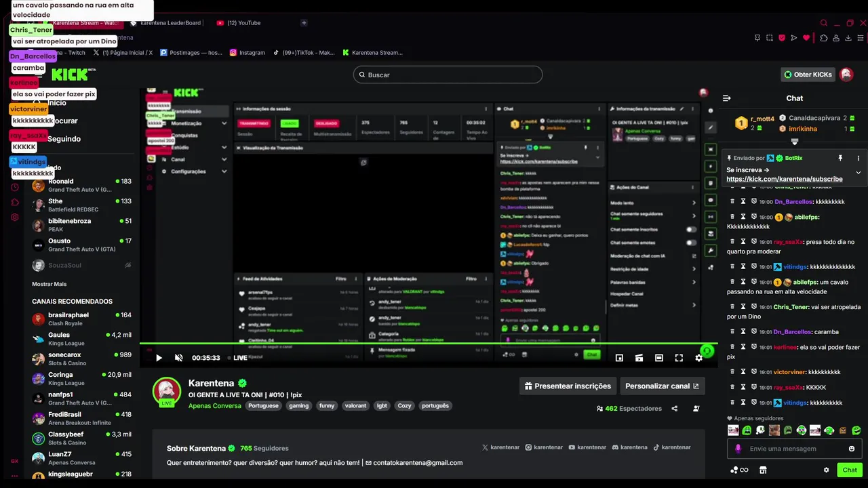This screenshot has height=488, width=868.
Task: Switch to theater mode in player
Action: pyautogui.click(x=659, y=358)
